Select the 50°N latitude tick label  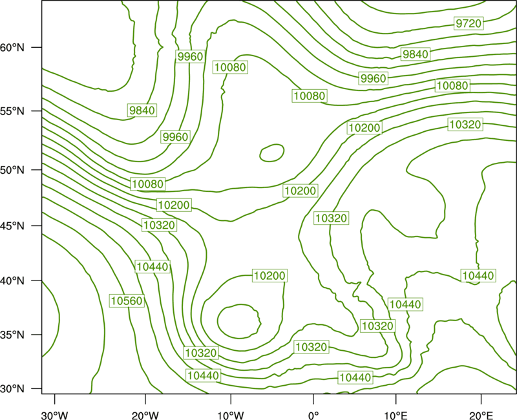point(12,170)
